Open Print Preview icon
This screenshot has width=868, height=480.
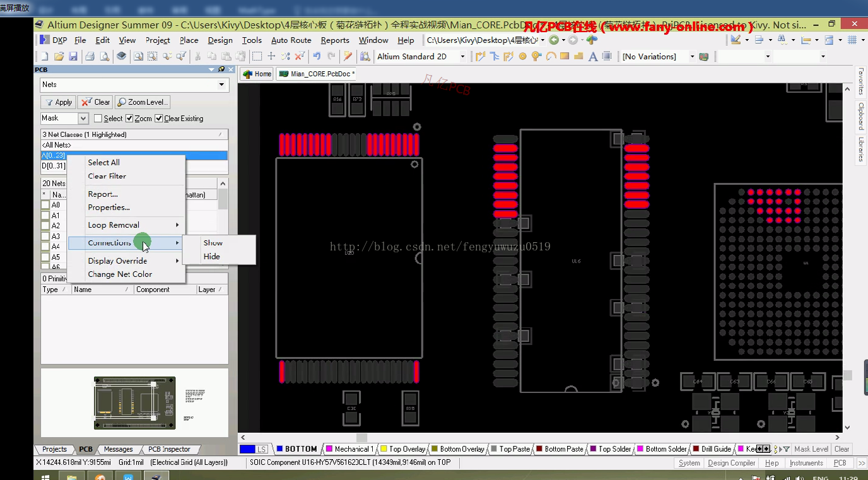pos(104,56)
